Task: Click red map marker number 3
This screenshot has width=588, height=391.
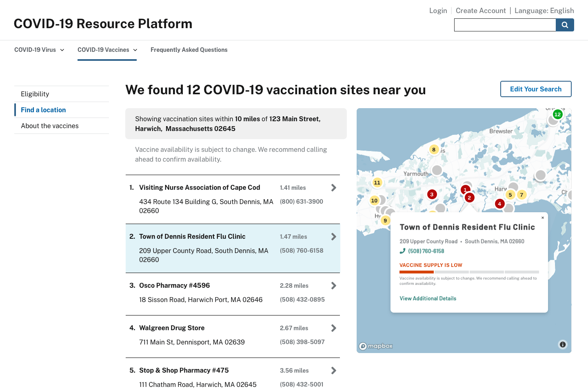Action: pos(432,194)
